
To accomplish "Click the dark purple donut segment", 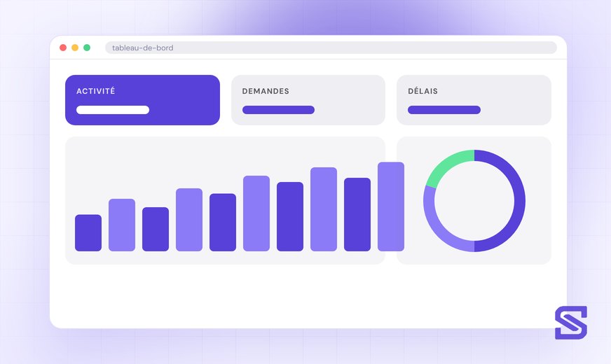I will click(519, 201).
